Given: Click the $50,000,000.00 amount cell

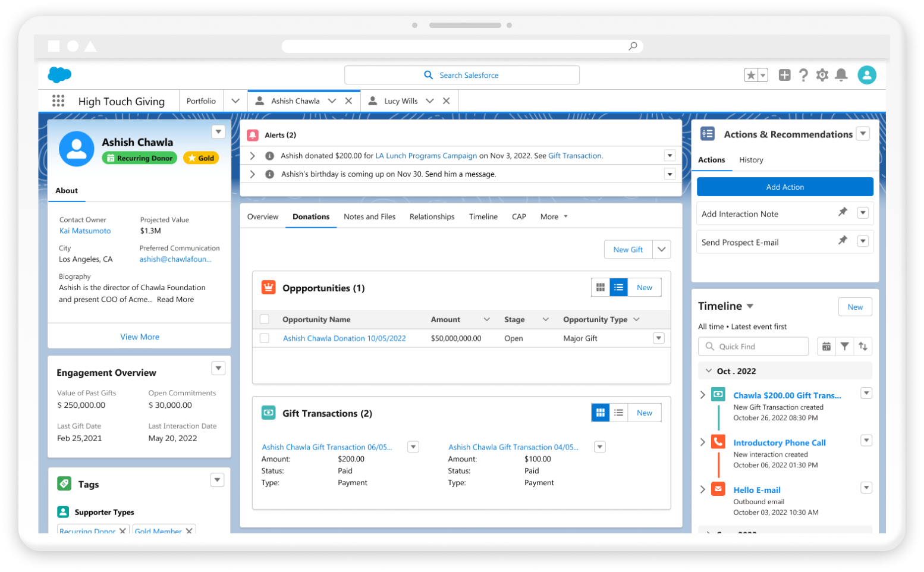Looking at the screenshot, I should coord(456,338).
